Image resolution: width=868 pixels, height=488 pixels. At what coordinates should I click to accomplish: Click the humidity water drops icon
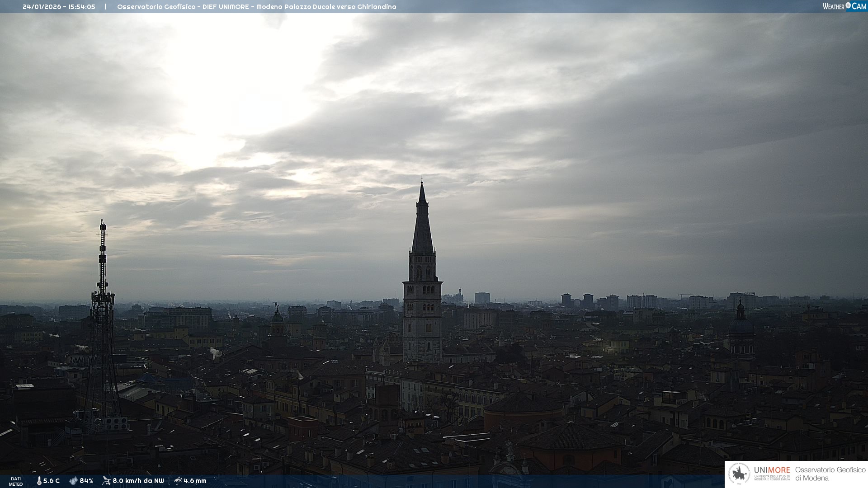(73, 481)
